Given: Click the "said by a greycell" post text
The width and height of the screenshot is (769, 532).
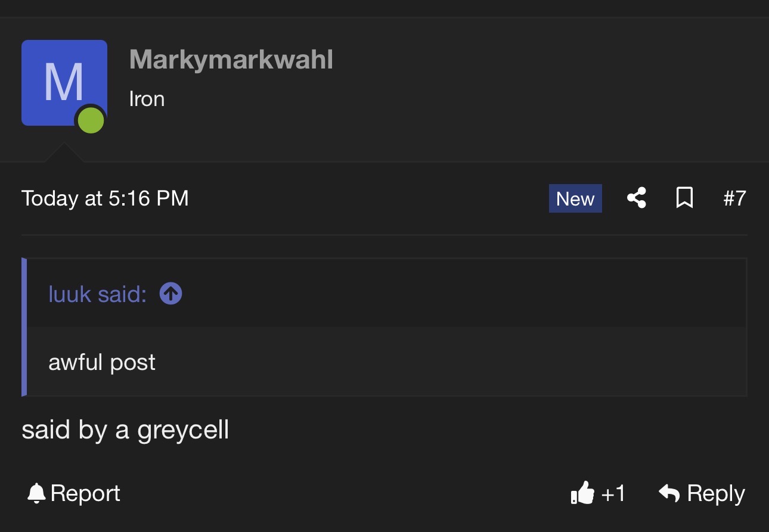Looking at the screenshot, I should (125, 430).
